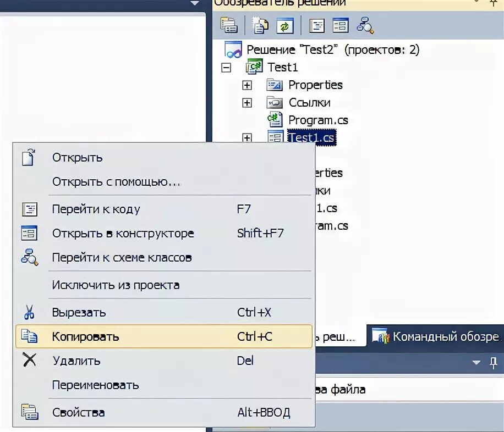The height and width of the screenshot is (432, 504).
Task: Click the document icon beside Открыть
Action: (29, 157)
